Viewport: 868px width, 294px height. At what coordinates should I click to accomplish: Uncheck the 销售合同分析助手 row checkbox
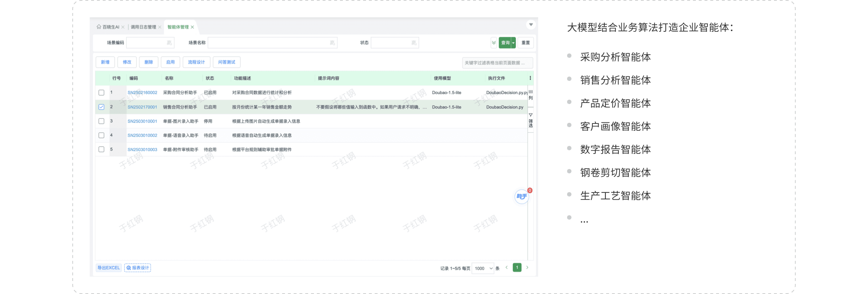pyautogui.click(x=102, y=107)
